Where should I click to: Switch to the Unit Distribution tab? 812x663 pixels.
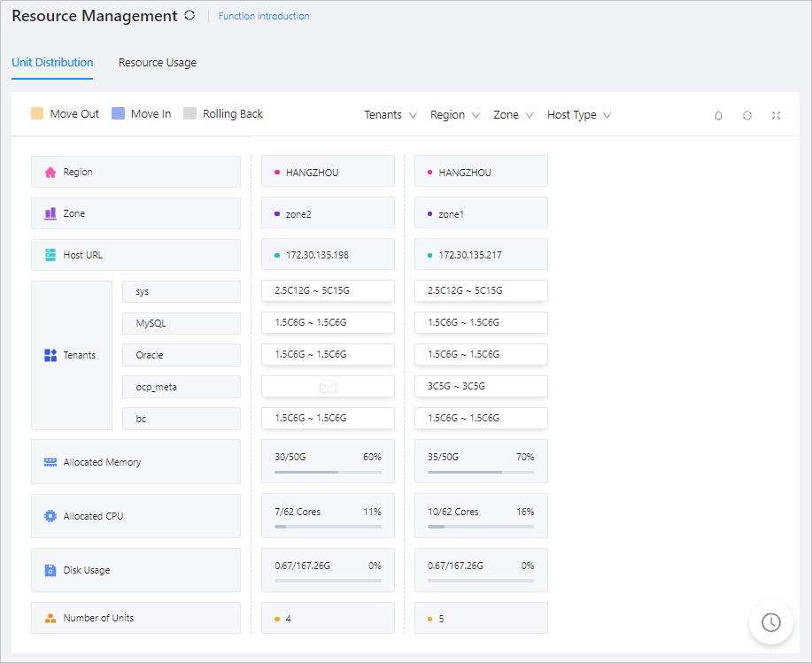click(x=52, y=63)
